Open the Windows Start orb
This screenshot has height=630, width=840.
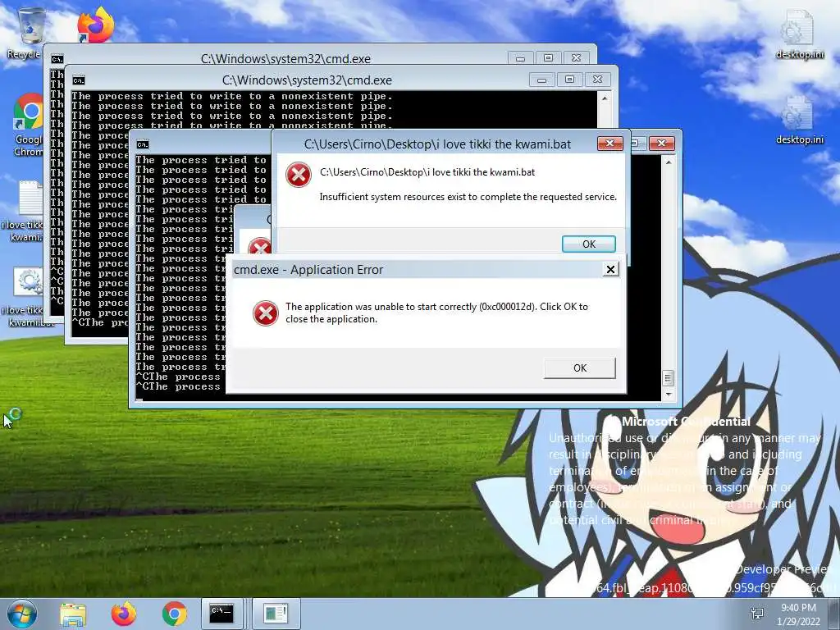tap(22, 614)
